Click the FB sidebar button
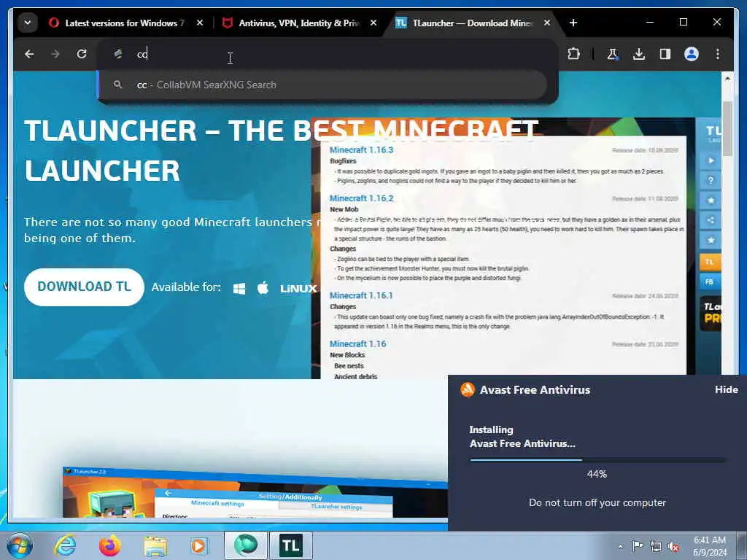Viewport: 747px width, 560px height. click(x=710, y=281)
